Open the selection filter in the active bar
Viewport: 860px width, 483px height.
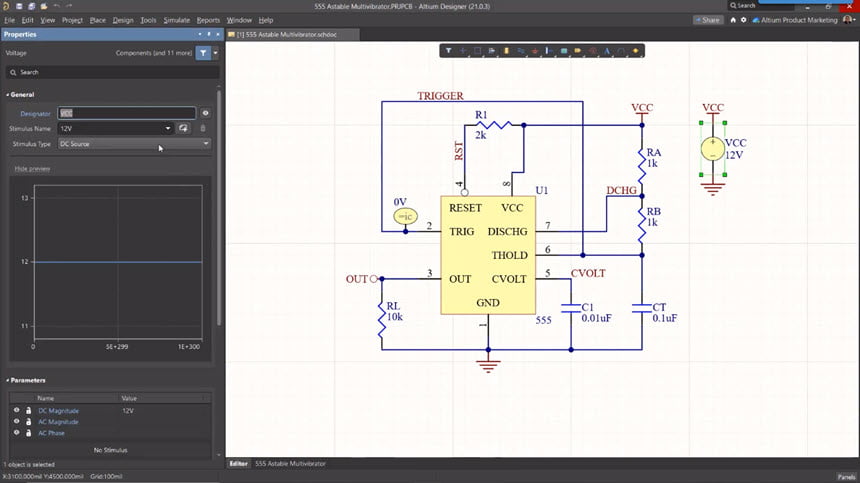pyautogui.click(x=448, y=51)
